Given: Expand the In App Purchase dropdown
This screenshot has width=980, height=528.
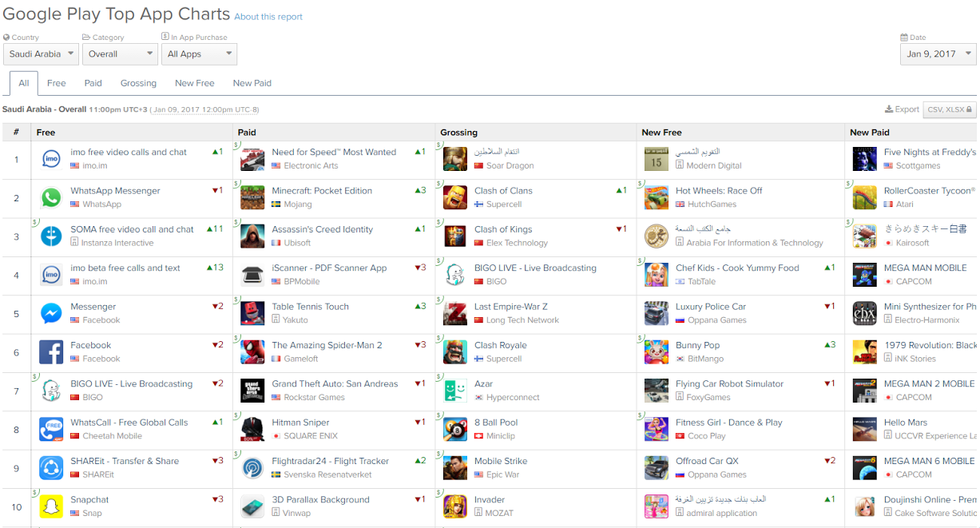Looking at the screenshot, I should [x=199, y=54].
